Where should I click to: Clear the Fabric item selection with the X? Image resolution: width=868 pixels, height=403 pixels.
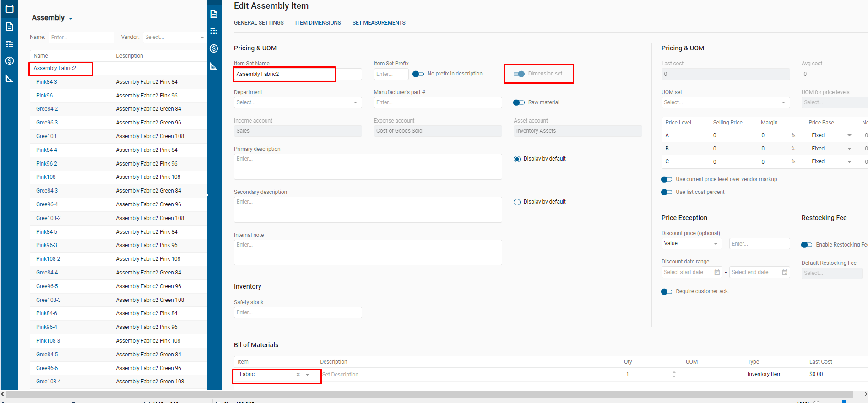point(298,375)
